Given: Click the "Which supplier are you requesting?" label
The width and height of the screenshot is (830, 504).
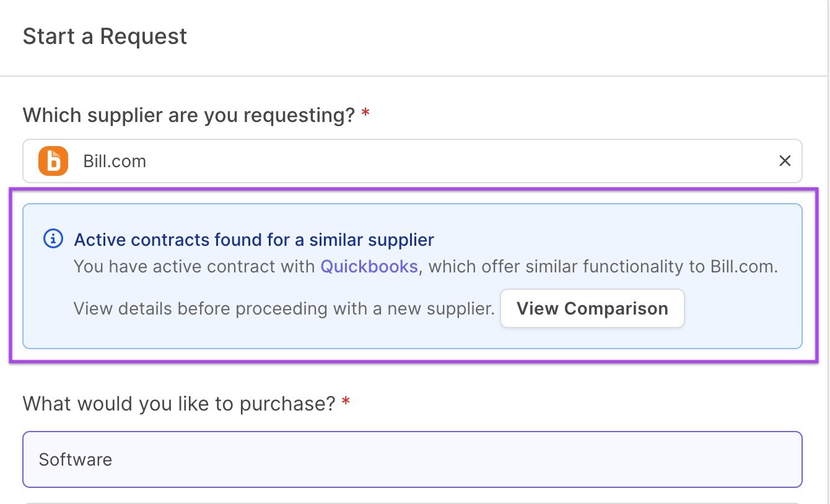Looking at the screenshot, I should pos(188,115).
